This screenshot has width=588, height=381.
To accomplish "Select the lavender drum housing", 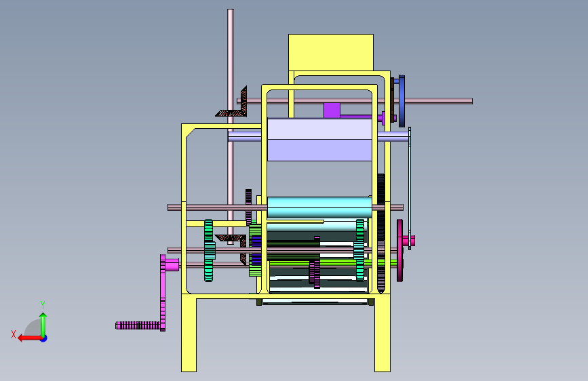I will (x=319, y=140).
